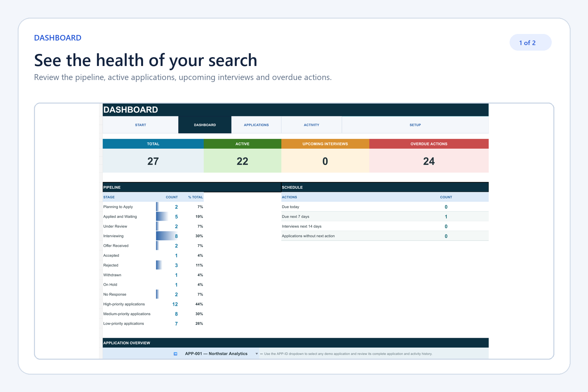
Task: Click the Under Review stage label
Action: click(x=115, y=226)
